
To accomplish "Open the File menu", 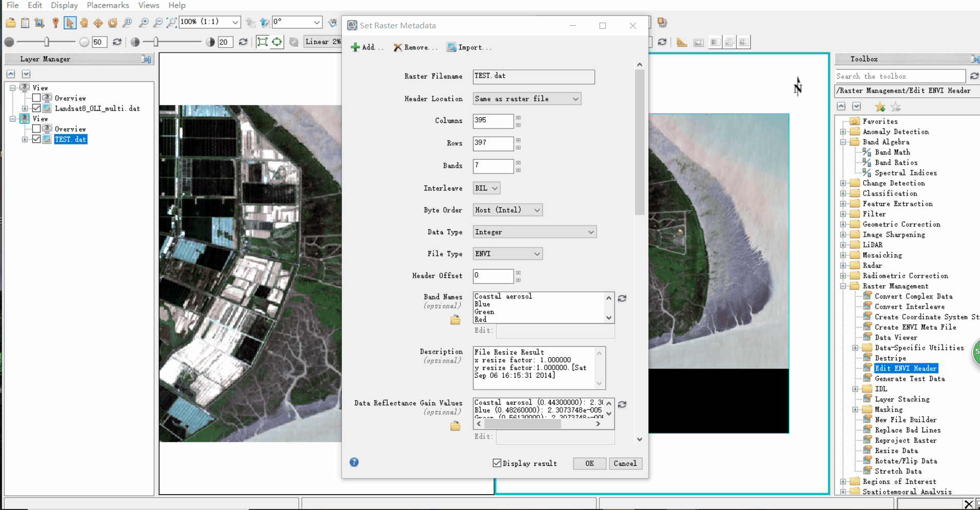I will [x=12, y=5].
